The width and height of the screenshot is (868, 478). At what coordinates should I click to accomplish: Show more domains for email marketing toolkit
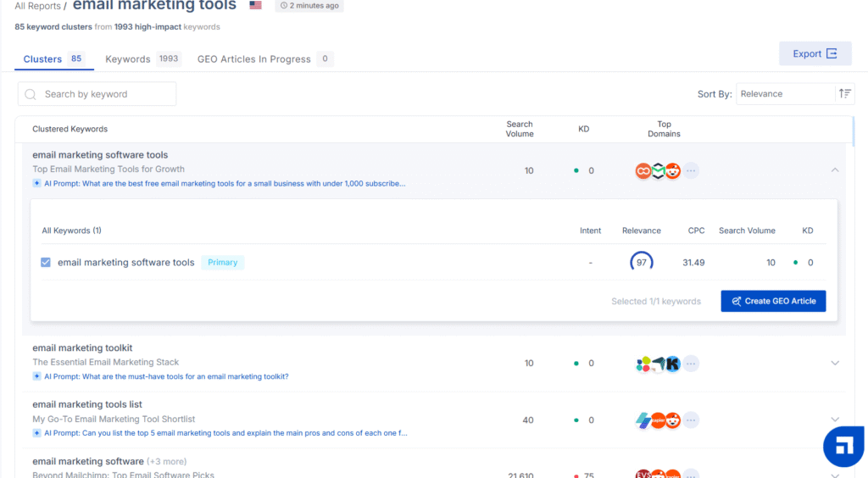coord(691,364)
